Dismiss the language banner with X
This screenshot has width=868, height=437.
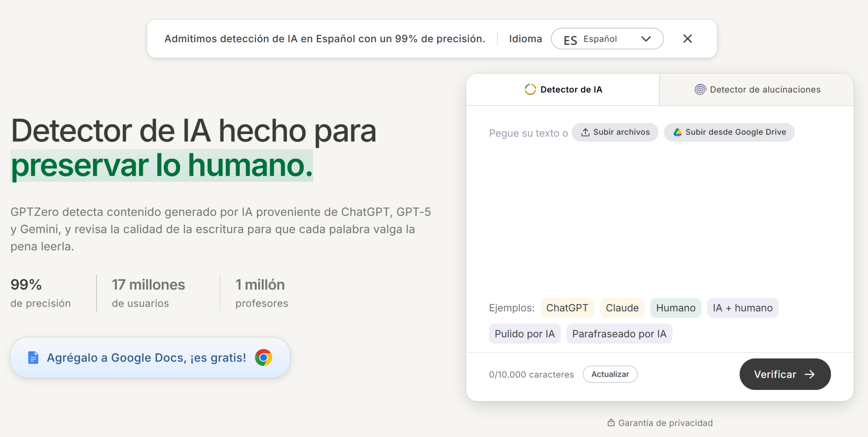(688, 39)
